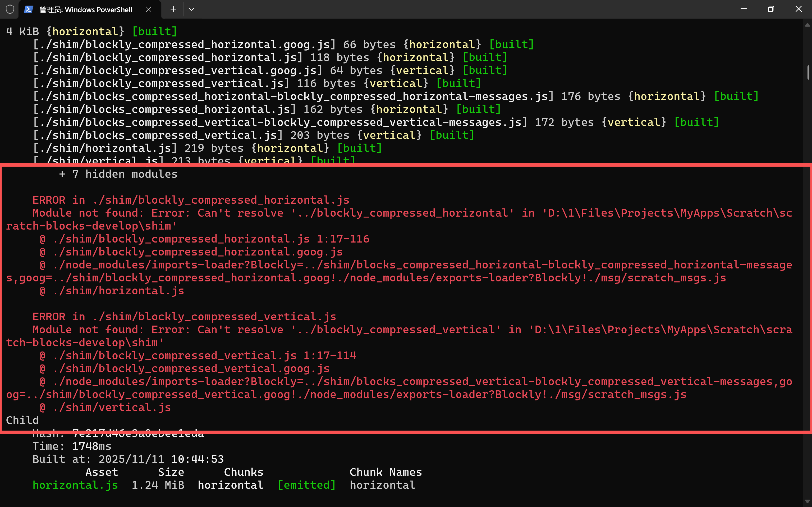The image size is (812, 507).
Task: Select the 管理员: Windows PowerShell tab
Action: point(85,10)
